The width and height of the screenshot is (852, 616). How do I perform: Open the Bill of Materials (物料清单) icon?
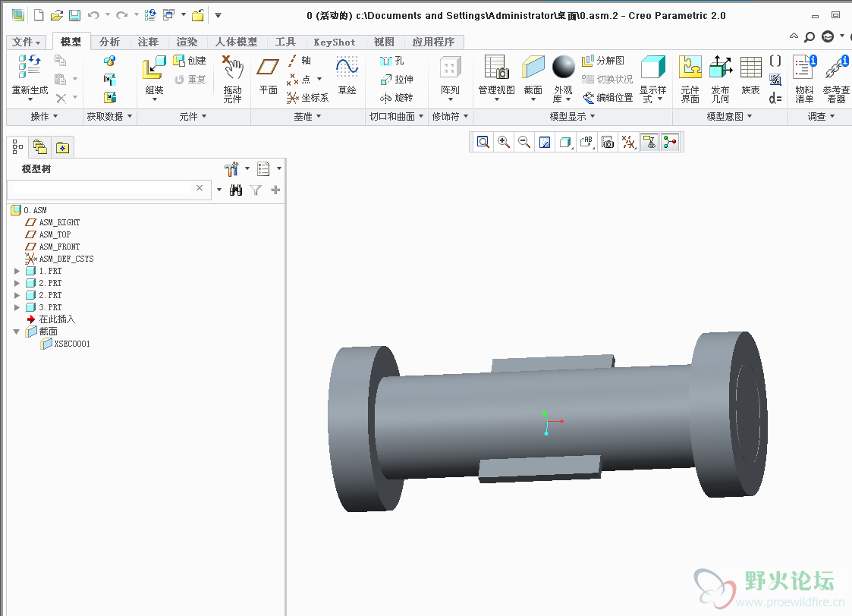pos(803,68)
